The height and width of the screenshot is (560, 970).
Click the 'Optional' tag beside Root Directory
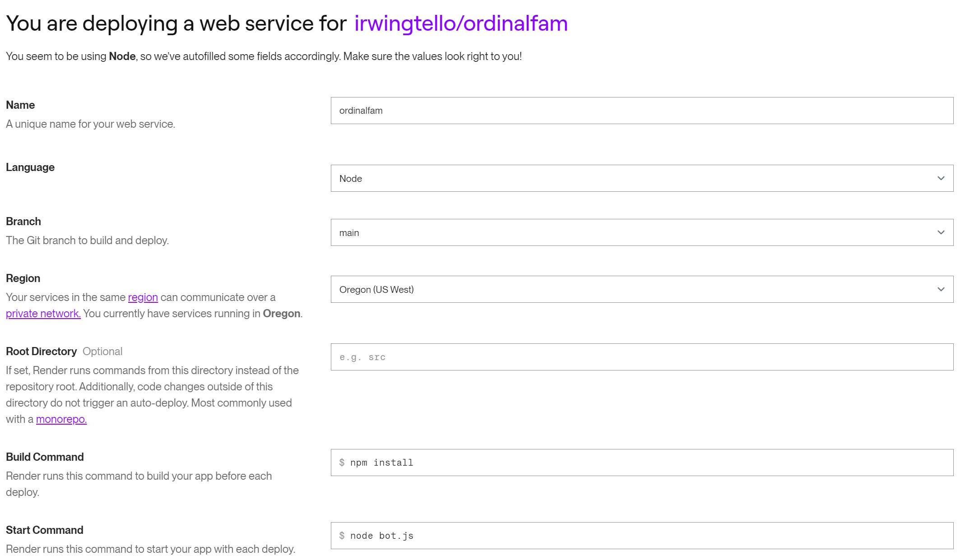[x=102, y=352]
